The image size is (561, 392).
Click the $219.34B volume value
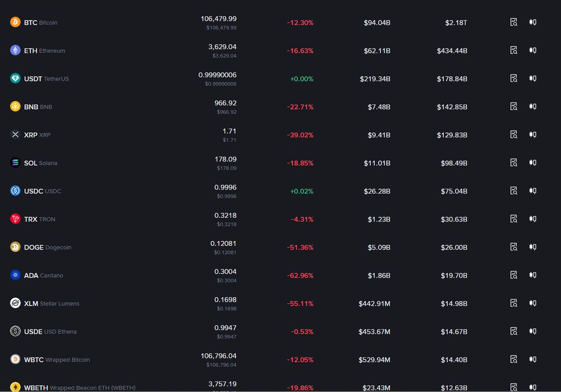pos(375,78)
